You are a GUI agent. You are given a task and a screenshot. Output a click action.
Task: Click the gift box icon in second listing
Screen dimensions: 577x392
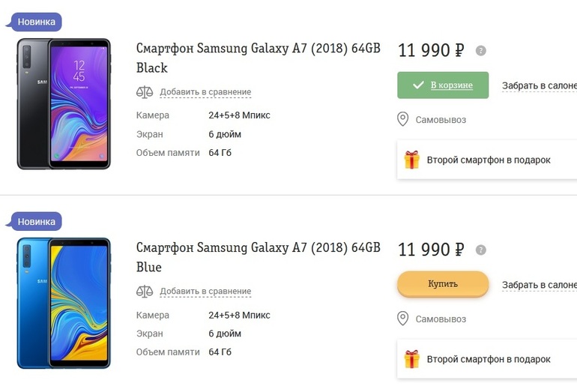coord(412,359)
